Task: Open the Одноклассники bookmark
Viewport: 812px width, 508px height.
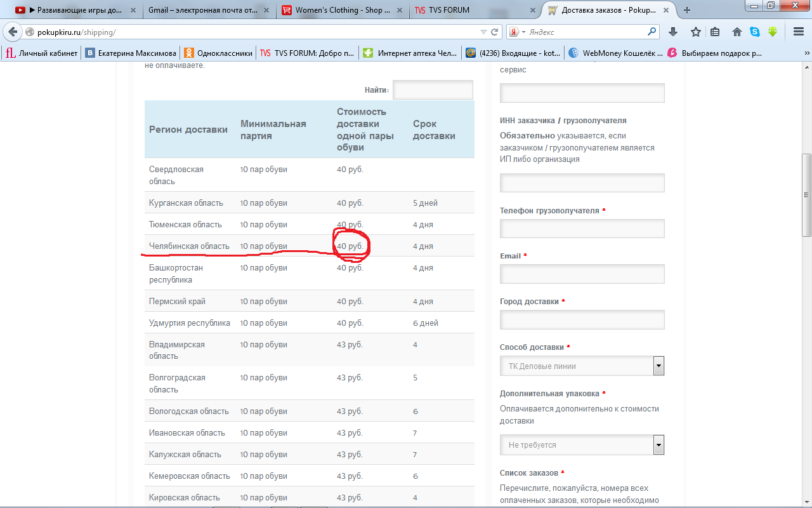Action: 218,53
